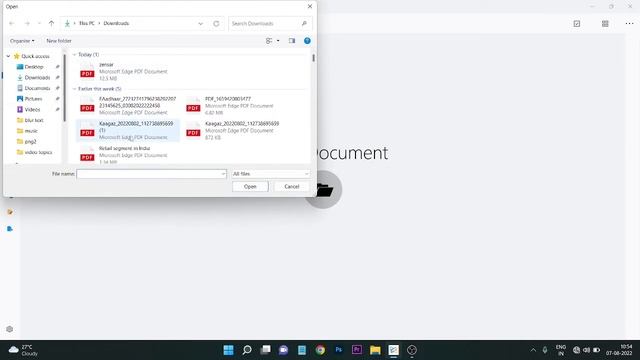Launch Google Chrome from taskbar
Screen dimensions: 640x360
click(x=320, y=350)
